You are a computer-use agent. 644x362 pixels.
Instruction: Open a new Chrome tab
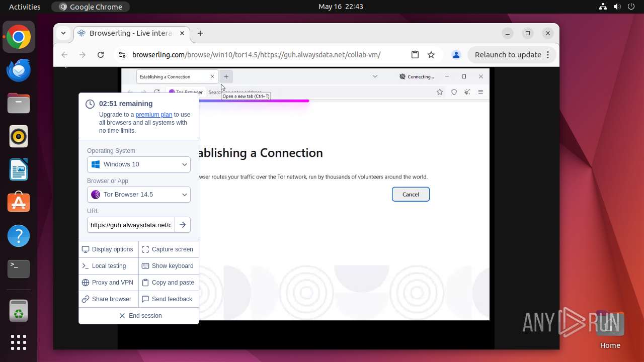click(x=200, y=33)
